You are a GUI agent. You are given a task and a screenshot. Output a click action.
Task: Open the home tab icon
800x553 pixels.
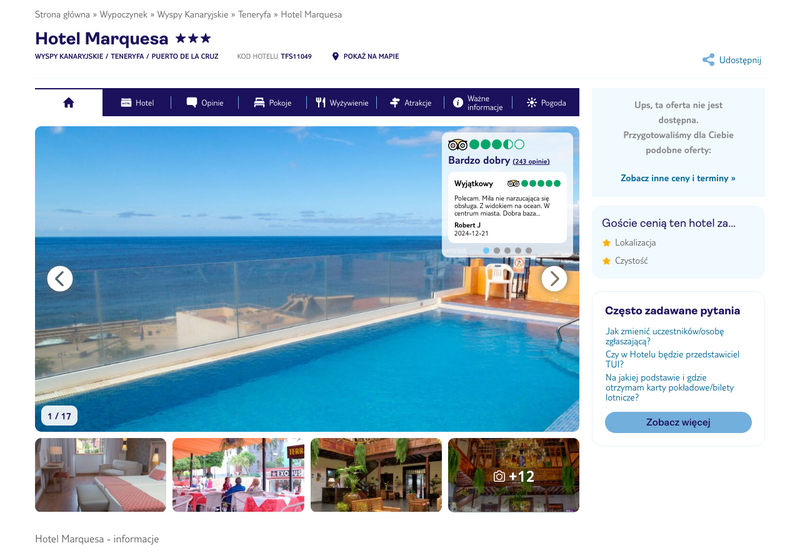[68, 103]
